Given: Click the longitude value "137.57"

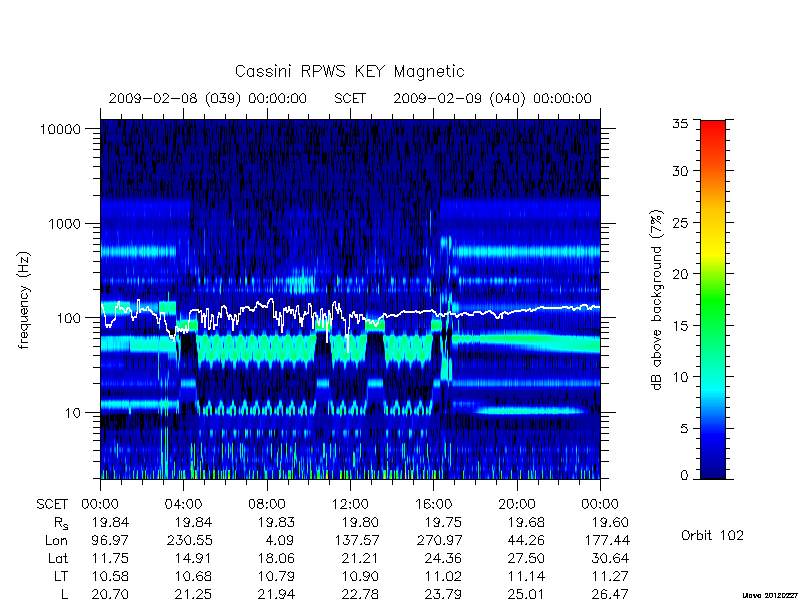Looking at the screenshot, I should point(357,540).
